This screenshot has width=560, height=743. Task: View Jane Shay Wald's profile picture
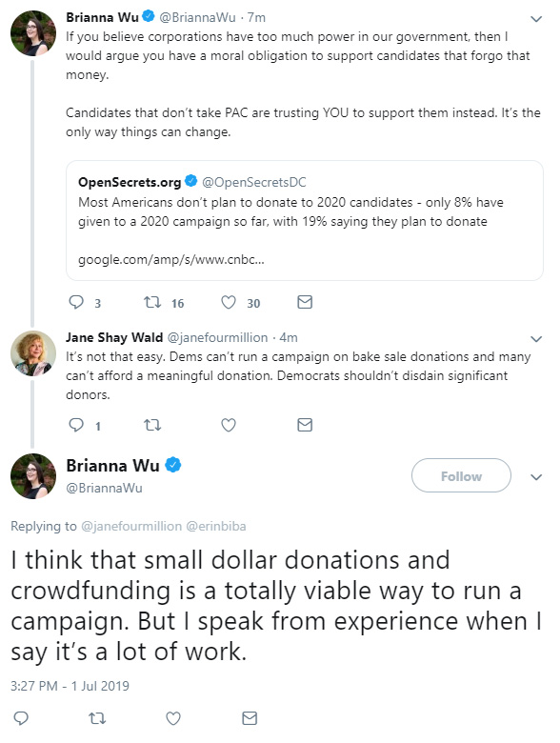(x=33, y=353)
